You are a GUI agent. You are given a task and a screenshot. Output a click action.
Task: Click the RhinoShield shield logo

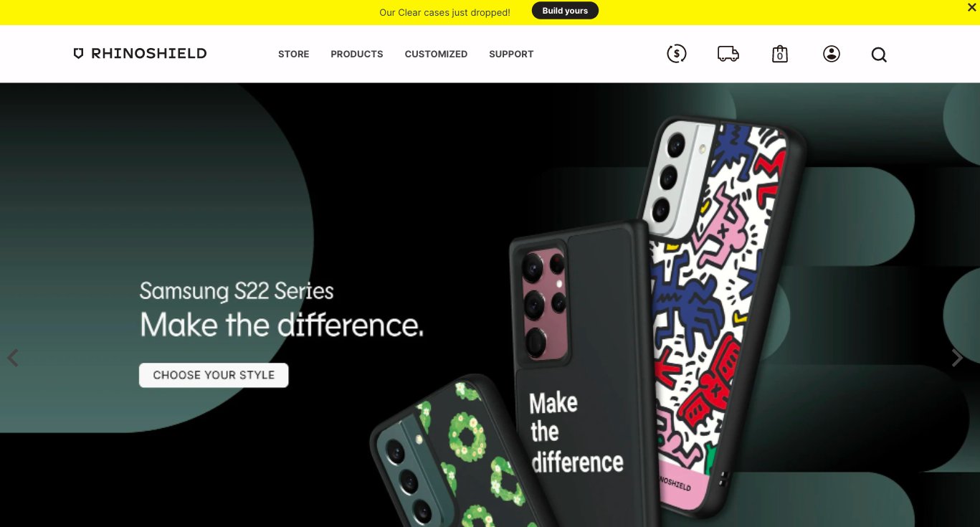coord(79,53)
